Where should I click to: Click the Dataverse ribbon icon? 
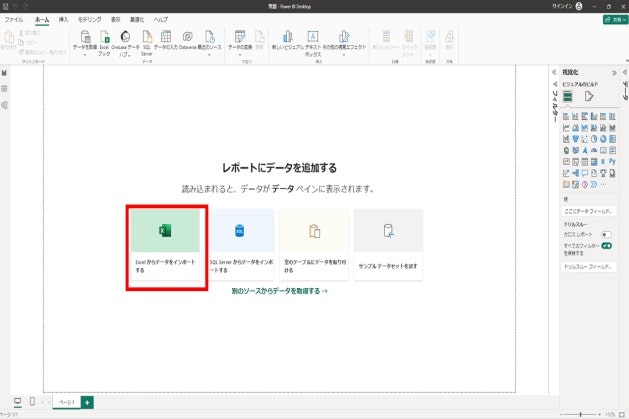point(187,36)
